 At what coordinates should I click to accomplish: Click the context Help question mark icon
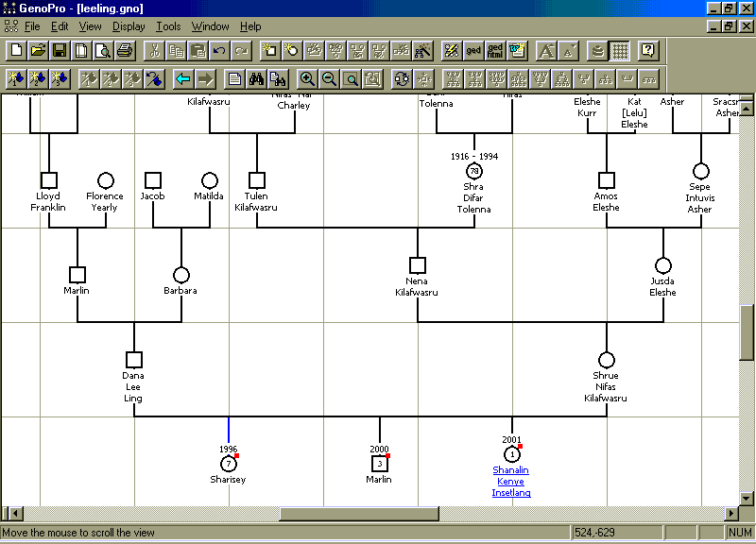pos(648,51)
